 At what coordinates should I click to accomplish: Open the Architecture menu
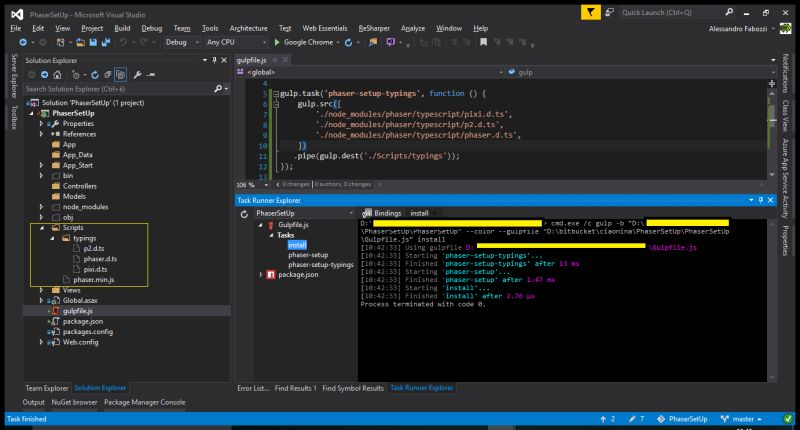(x=248, y=29)
